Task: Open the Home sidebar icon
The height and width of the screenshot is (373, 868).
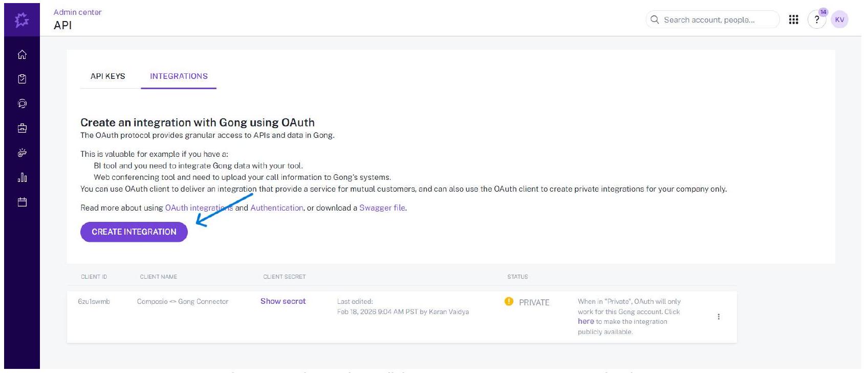Action: pos(22,54)
